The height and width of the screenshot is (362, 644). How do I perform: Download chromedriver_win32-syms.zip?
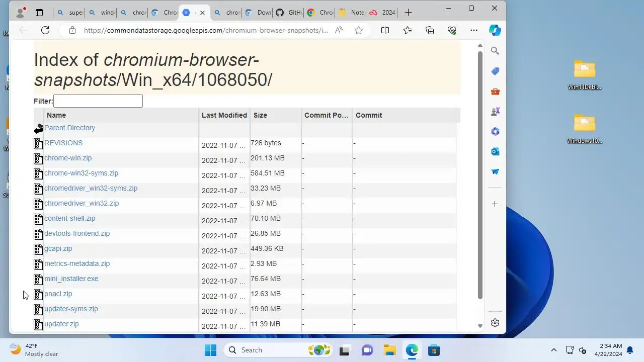[x=91, y=188]
